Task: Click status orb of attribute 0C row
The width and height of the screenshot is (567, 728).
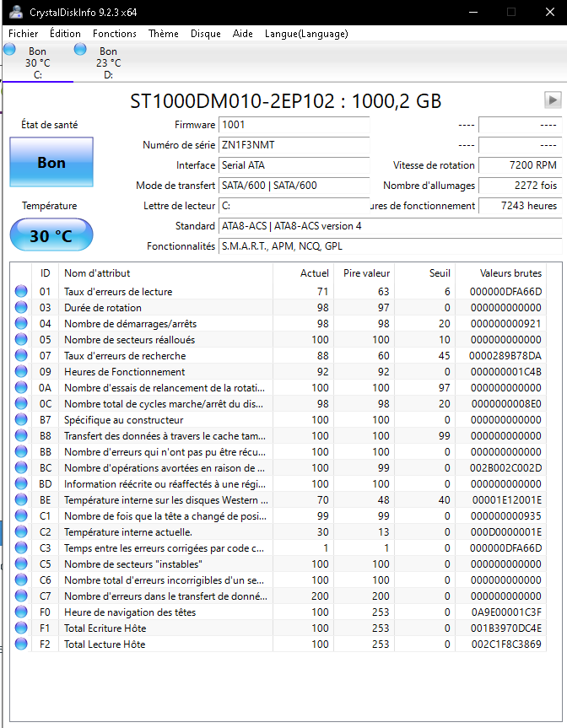Action: 21,403
